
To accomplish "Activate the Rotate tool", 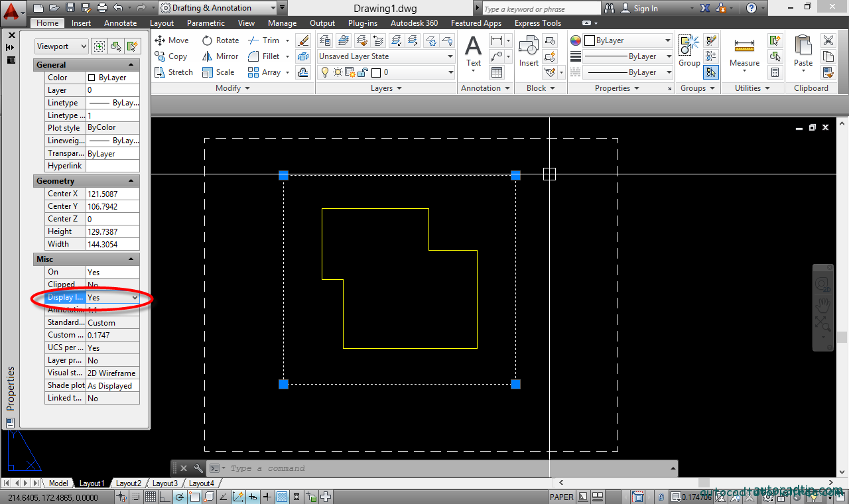I will pos(220,40).
